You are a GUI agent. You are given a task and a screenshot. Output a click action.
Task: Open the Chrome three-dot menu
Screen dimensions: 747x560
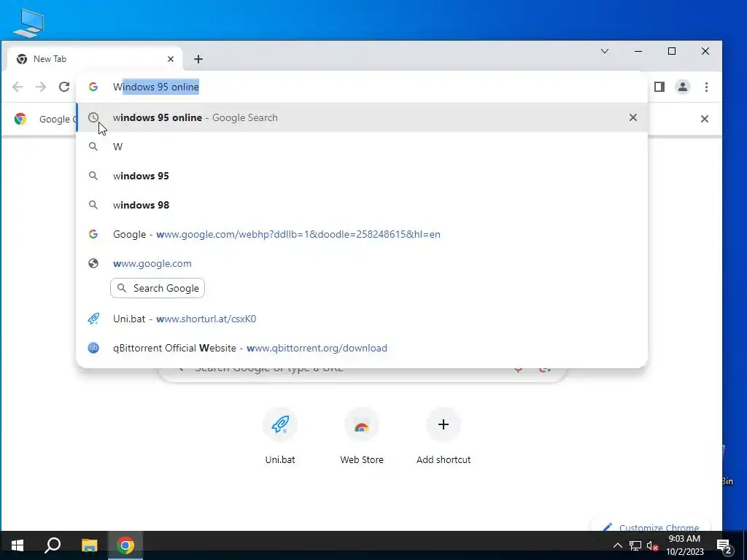tap(706, 87)
